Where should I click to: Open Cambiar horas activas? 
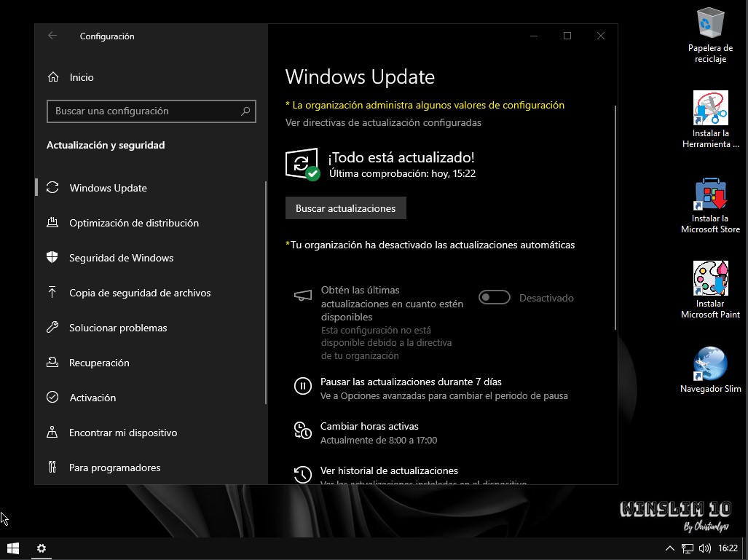click(369, 427)
